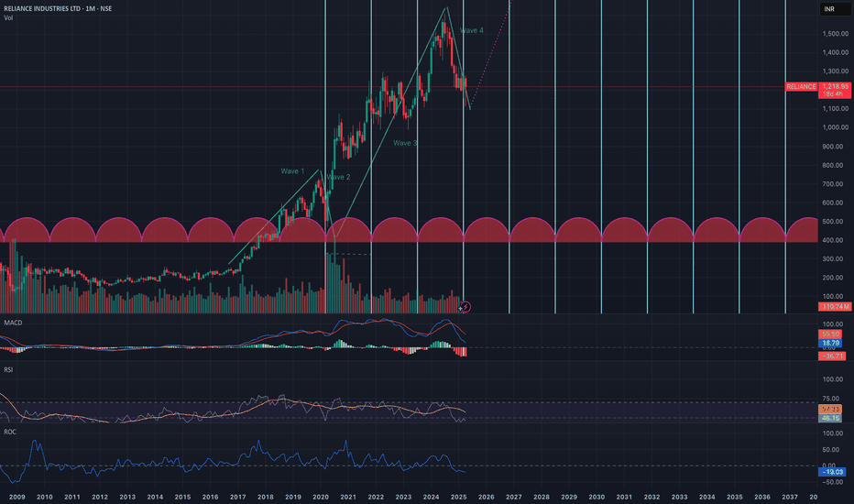Click the red RELIANCE symbol price tag
Screen dimensions: 854x504
(801, 87)
